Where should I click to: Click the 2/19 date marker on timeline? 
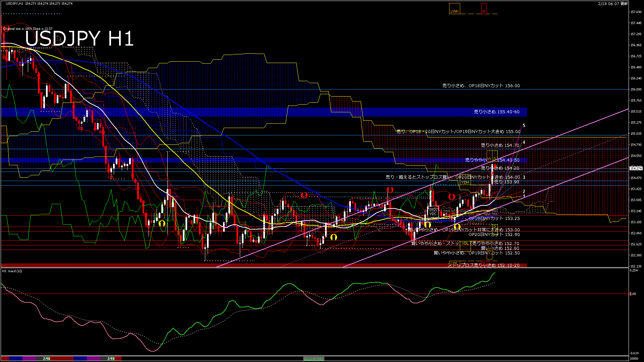pos(111,359)
